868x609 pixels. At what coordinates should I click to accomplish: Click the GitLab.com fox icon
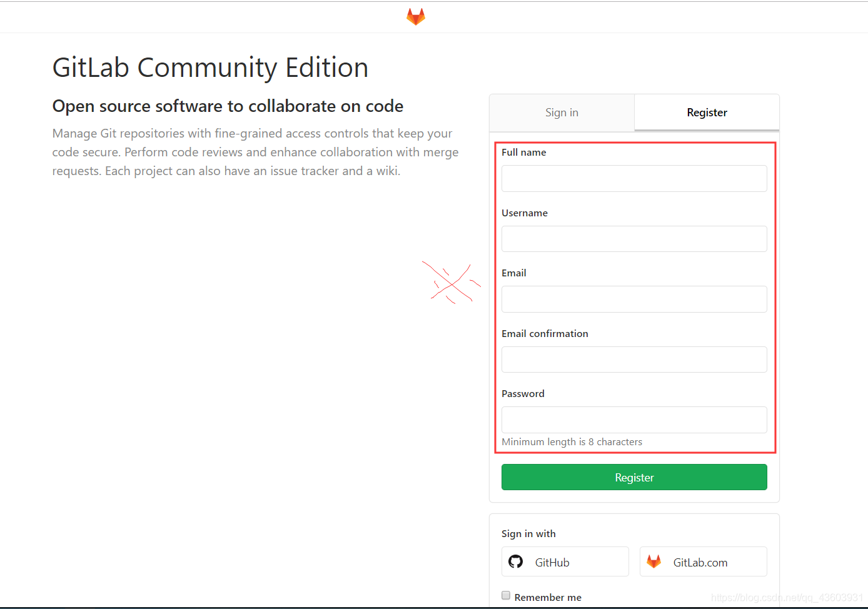(654, 561)
